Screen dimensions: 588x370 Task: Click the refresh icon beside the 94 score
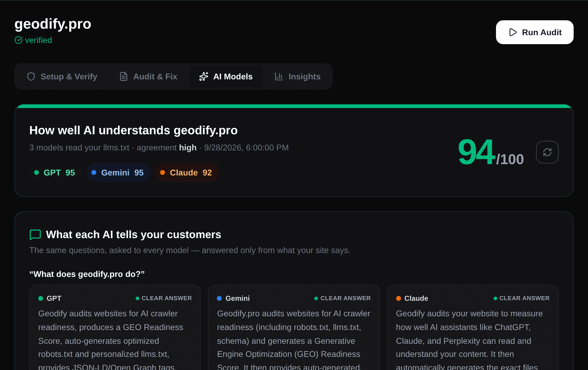click(x=547, y=152)
